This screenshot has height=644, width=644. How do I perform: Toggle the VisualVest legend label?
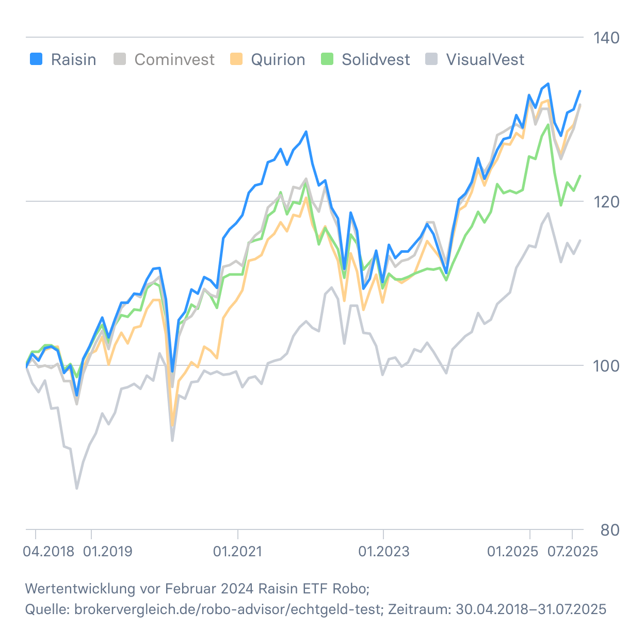[485, 60]
